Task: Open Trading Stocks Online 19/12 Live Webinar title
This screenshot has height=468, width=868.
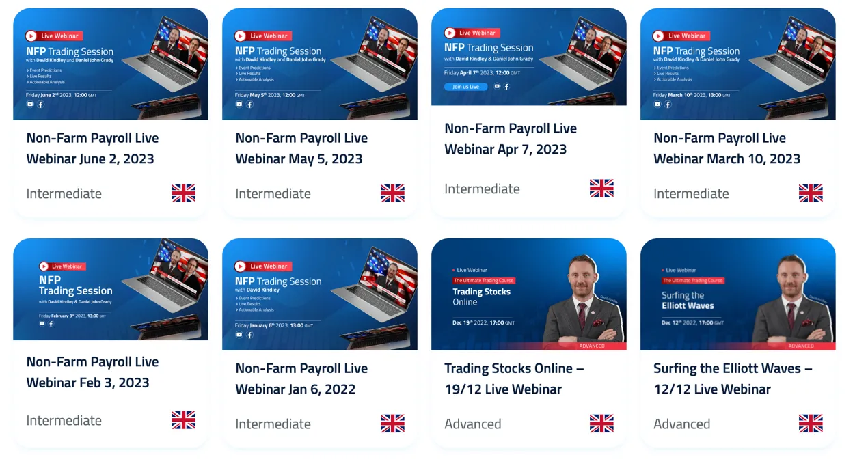Action: click(x=514, y=378)
